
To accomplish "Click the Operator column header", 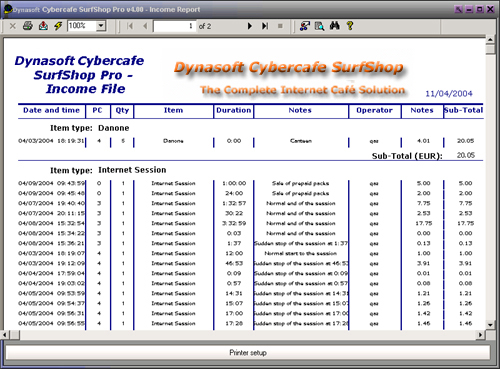I will tap(374, 110).
